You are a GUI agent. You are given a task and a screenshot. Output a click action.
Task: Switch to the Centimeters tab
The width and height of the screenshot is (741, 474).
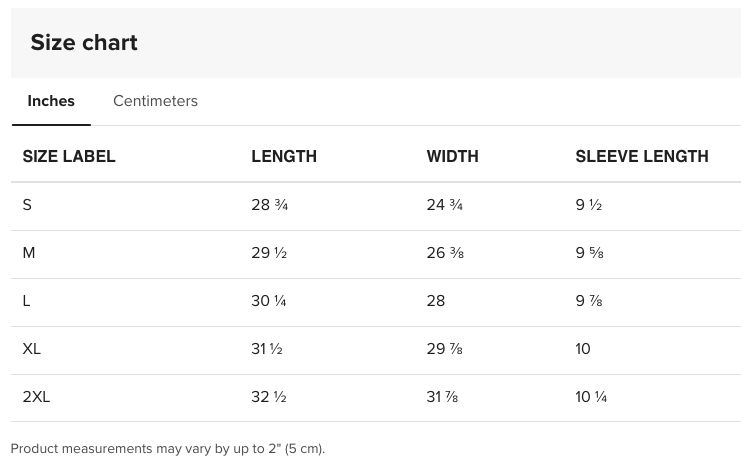[x=155, y=101]
